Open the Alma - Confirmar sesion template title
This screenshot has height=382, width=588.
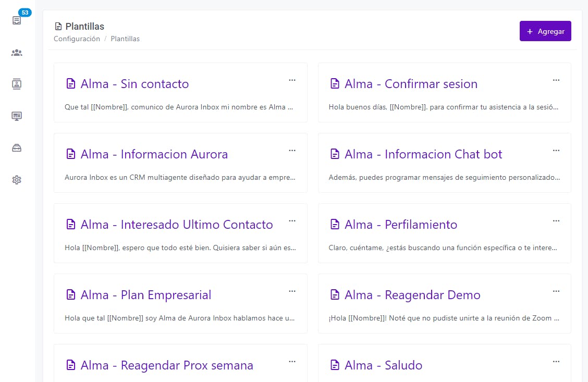point(411,83)
